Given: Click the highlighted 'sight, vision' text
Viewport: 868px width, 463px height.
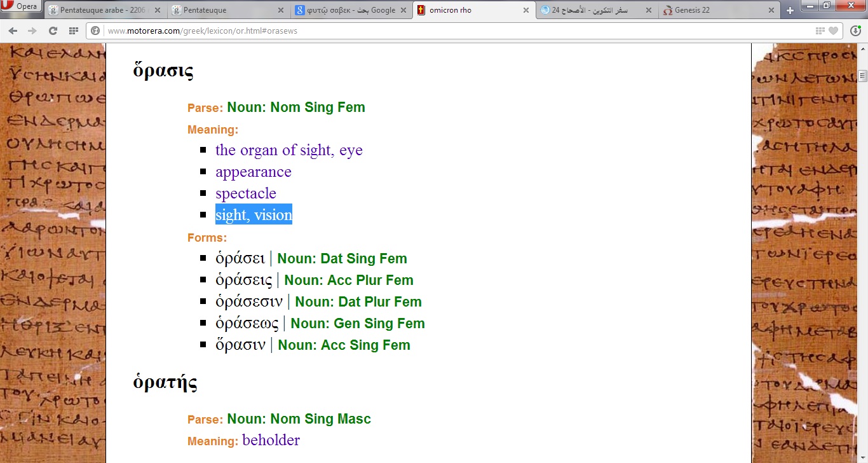Looking at the screenshot, I should pyautogui.click(x=254, y=215).
